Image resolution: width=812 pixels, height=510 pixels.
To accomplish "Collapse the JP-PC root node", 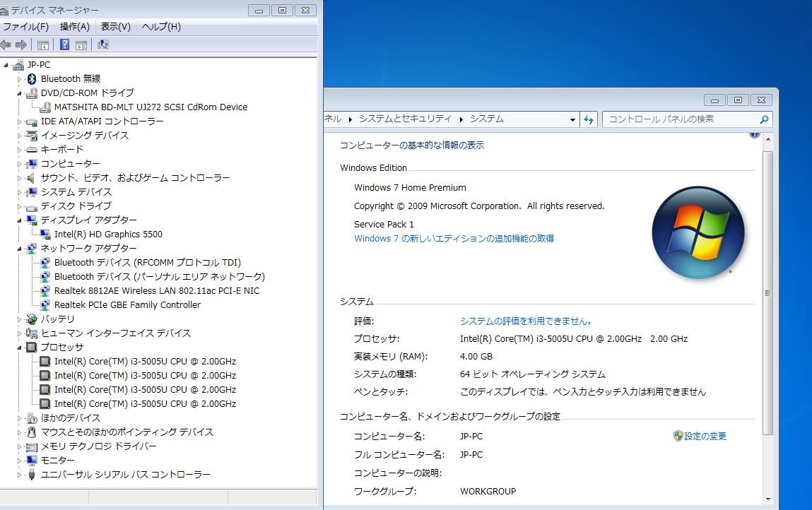I will pyautogui.click(x=6, y=65).
